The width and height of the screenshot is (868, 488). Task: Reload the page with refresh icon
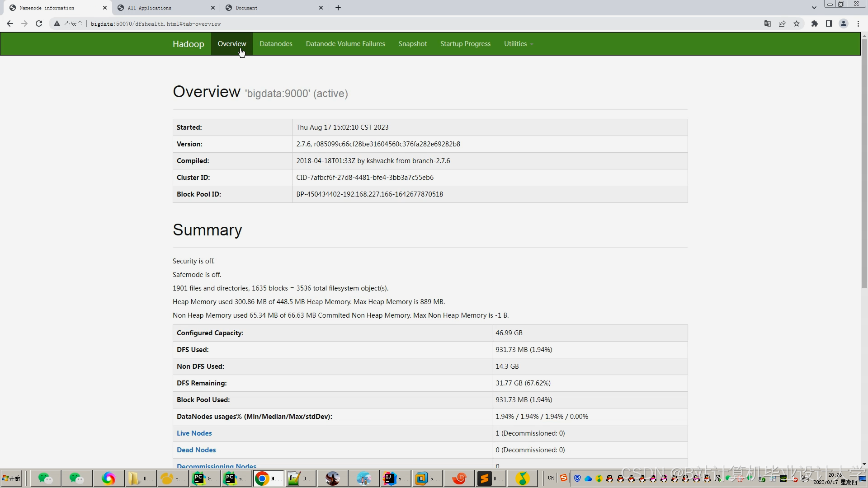click(x=39, y=23)
